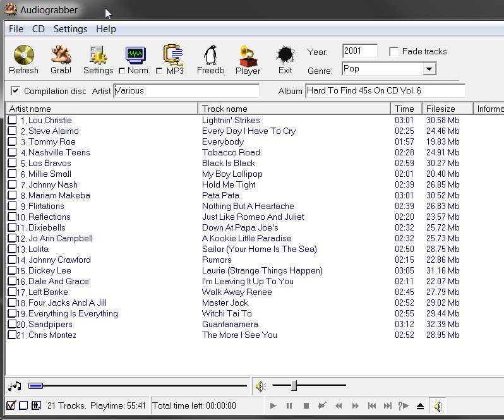The image size is (504, 420).
Task: Check the Lolita track checkbox
Action: (12, 249)
